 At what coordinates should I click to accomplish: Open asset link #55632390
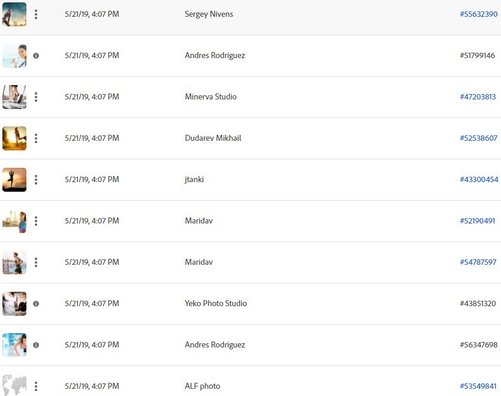[479, 14]
